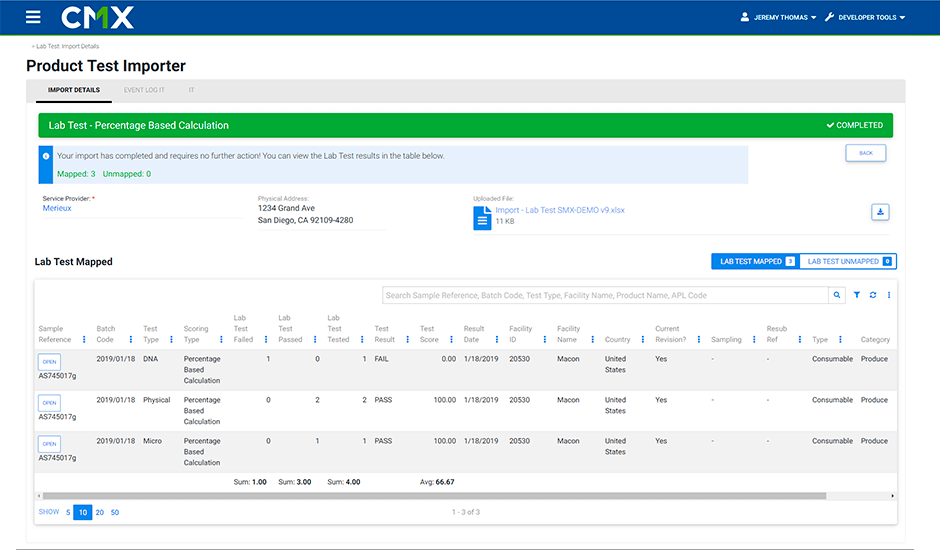Open Lab Test Tested column menu
940x550 pixels.
click(362, 339)
